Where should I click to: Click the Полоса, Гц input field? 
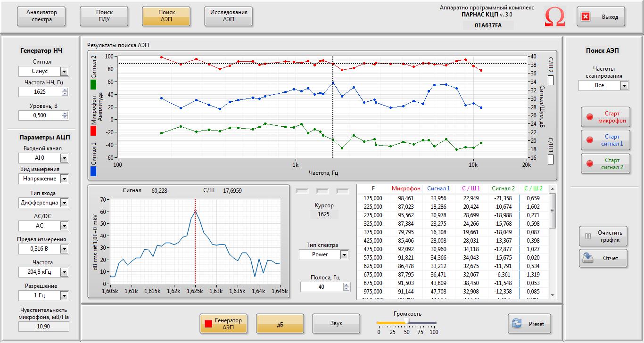(322, 286)
